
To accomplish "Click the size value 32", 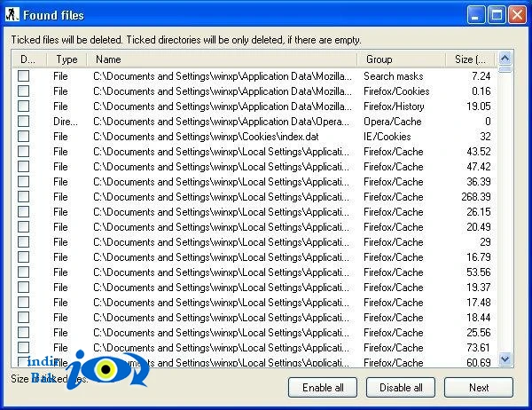I will pyautogui.click(x=485, y=137).
